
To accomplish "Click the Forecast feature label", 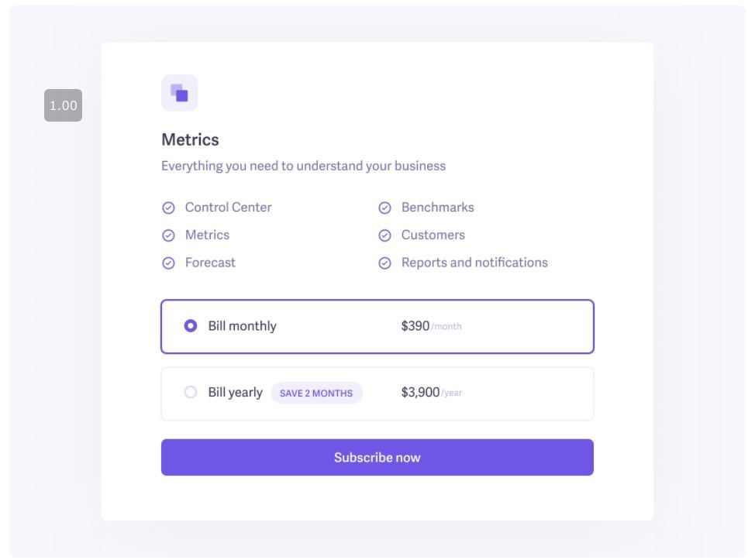I will click(x=210, y=263).
